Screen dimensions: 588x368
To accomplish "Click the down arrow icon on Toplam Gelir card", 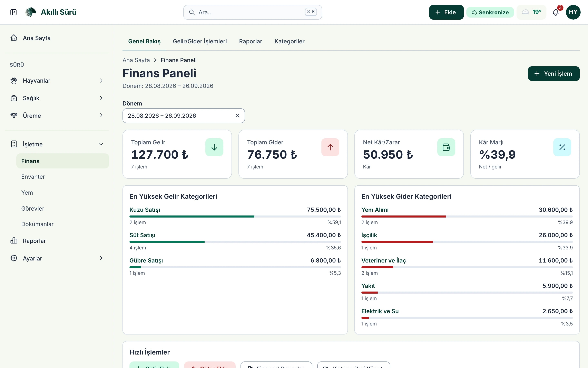I will (x=214, y=147).
